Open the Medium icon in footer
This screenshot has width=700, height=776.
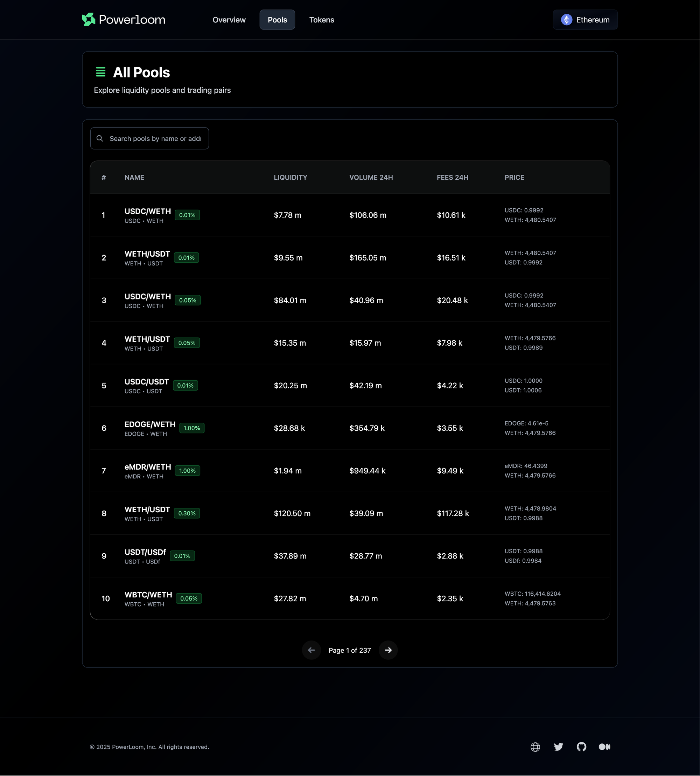pyautogui.click(x=604, y=747)
